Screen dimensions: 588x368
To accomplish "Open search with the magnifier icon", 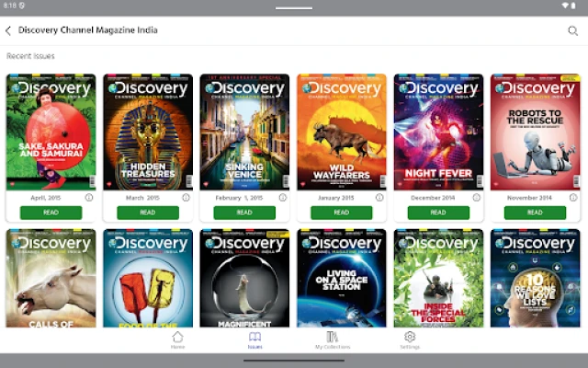I will click(x=572, y=30).
